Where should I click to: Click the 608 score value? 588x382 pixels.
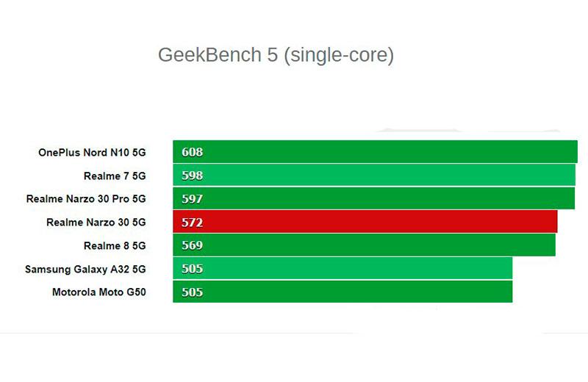point(193,152)
